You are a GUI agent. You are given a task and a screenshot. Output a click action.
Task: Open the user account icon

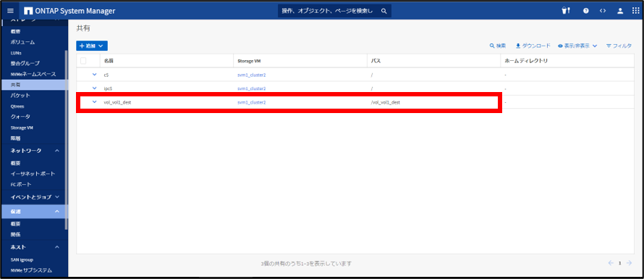(620, 11)
